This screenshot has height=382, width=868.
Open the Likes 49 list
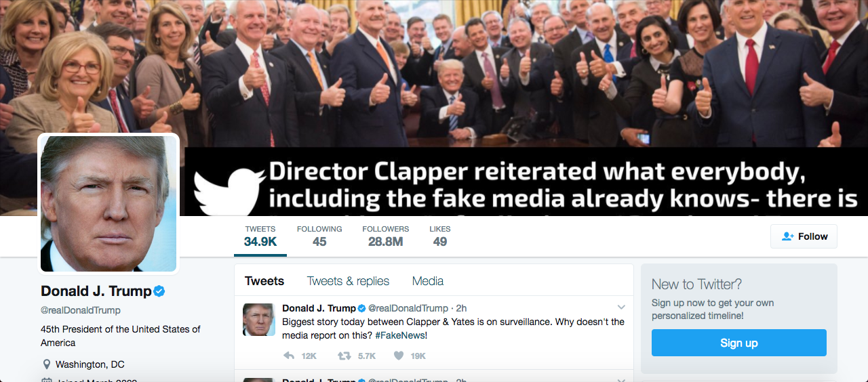pos(440,236)
